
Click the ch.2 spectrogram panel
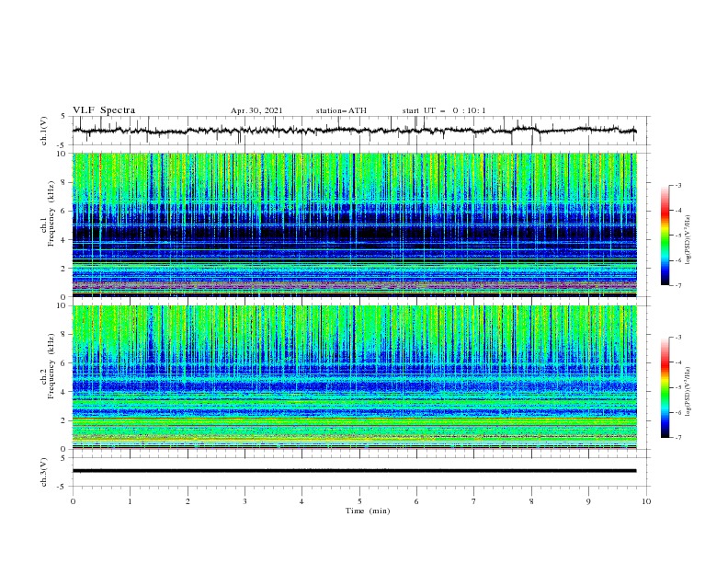pos(355,377)
